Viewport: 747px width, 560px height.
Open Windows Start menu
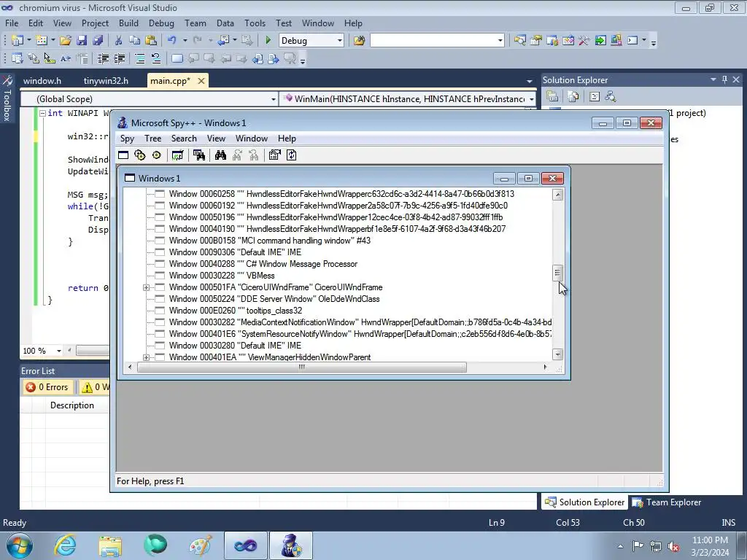tap(19, 545)
